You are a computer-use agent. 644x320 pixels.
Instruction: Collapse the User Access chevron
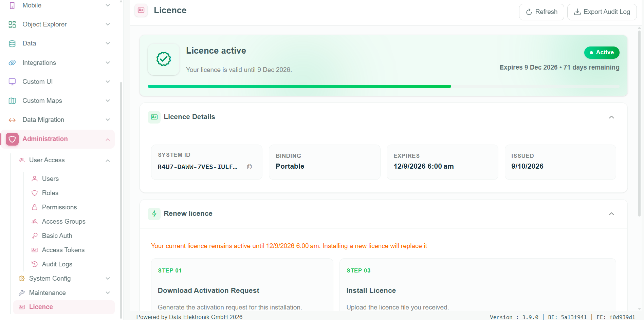[108, 161]
